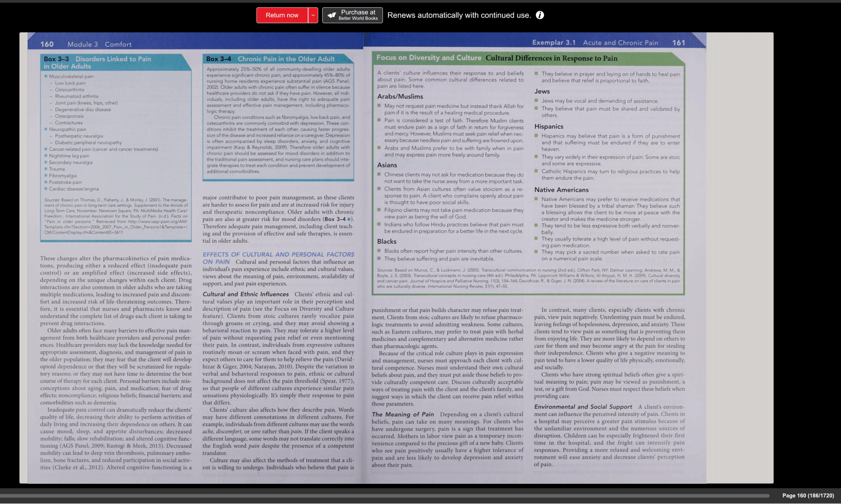Click the Return now button
The height and width of the screenshot is (504, 841).
(282, 15)
